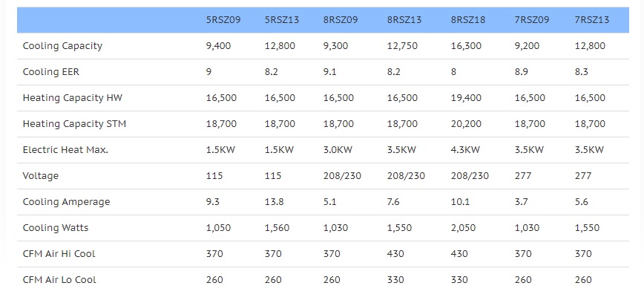This screenshot has height=306, width=644.
Task: Click the 7RSZ13 column header
Action: [592, 20]
